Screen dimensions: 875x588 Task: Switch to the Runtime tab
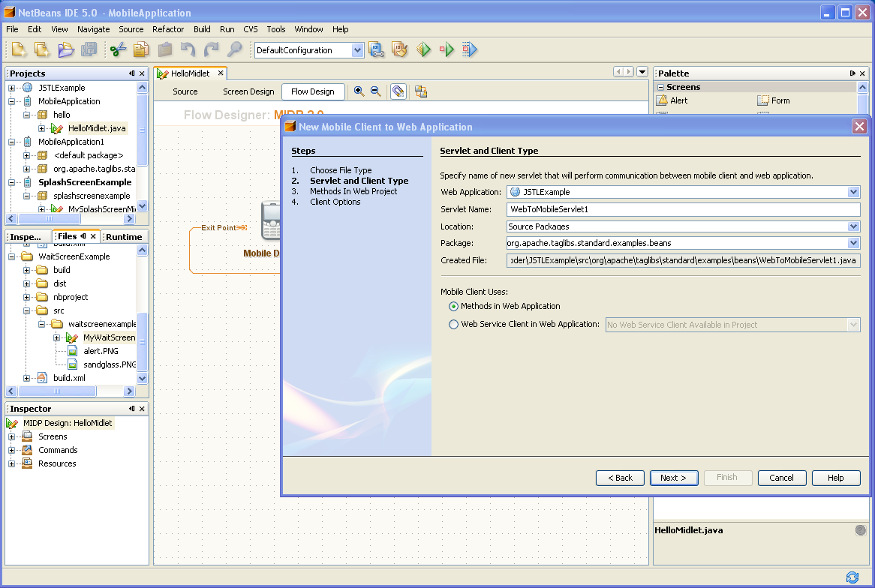[x=124, y=236]
